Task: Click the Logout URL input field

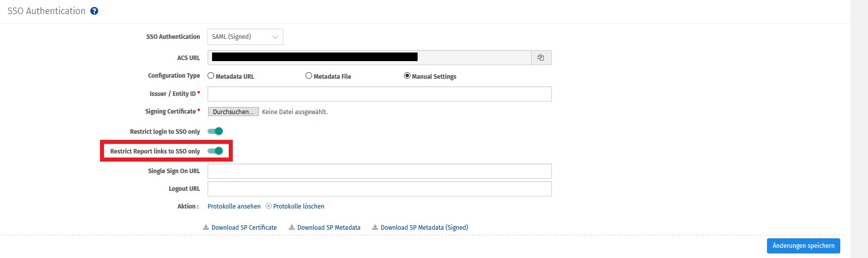Action: coord(379,189)
